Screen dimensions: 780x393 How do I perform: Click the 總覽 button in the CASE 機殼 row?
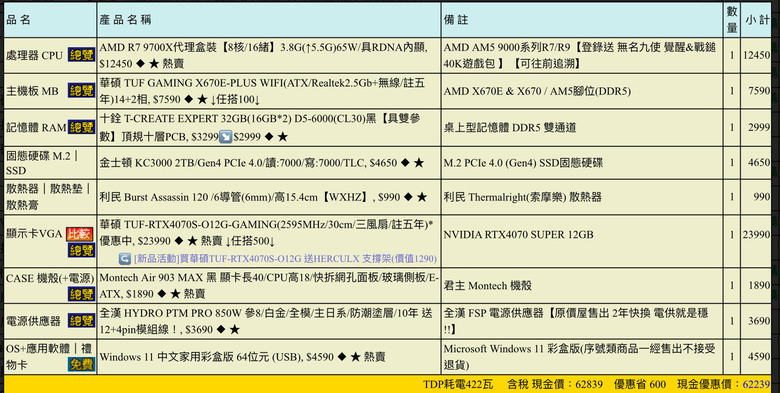coord(81,294)
